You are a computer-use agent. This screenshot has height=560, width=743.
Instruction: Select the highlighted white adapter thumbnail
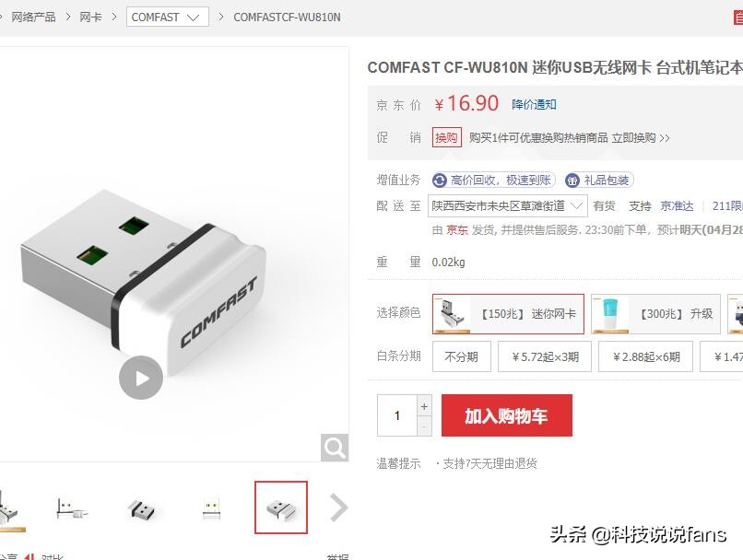pos(281,507)
